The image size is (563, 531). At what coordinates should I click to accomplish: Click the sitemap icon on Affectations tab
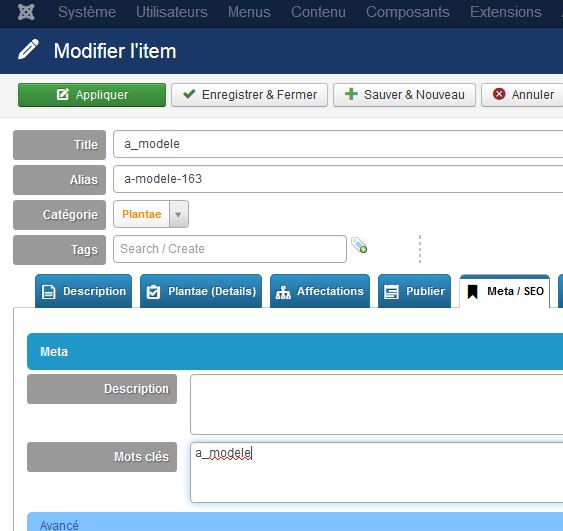coord(283,292)
